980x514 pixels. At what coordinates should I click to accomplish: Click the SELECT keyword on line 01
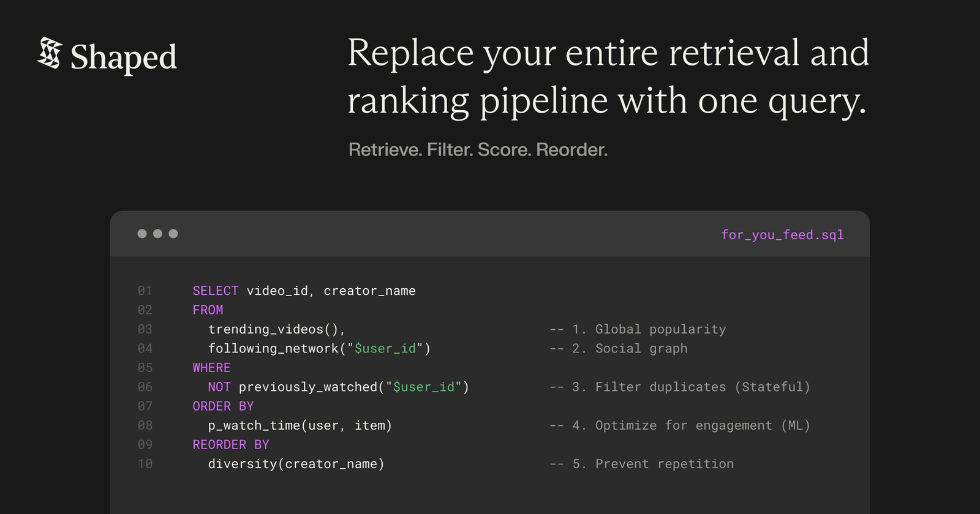pyautogui.click(x=215, y=291)
